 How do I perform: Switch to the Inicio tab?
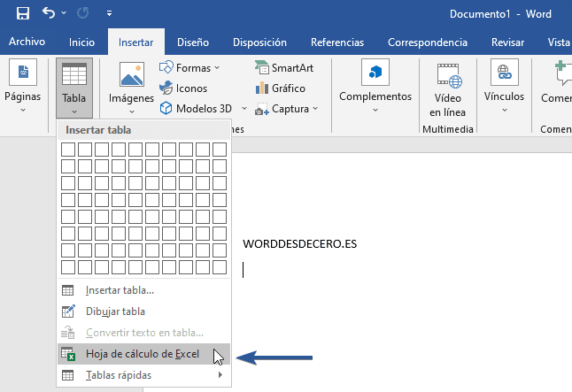point(81,42)
